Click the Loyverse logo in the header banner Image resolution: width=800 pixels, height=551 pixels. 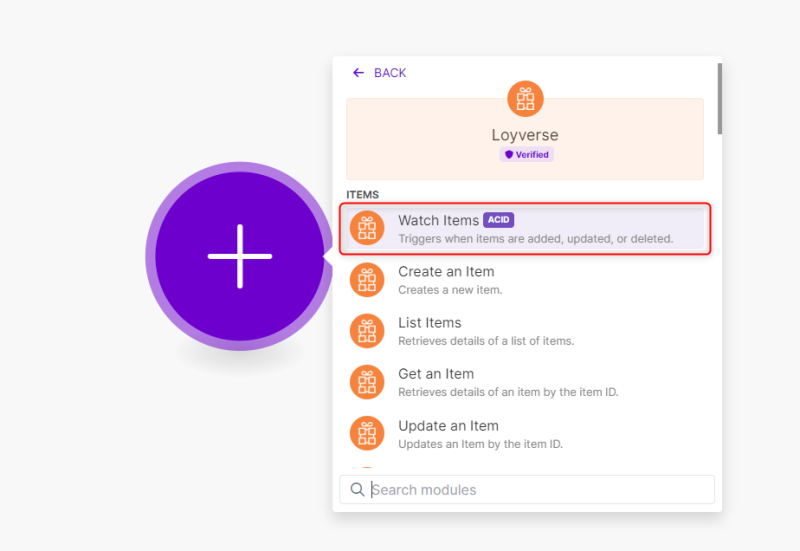point(525,98)
